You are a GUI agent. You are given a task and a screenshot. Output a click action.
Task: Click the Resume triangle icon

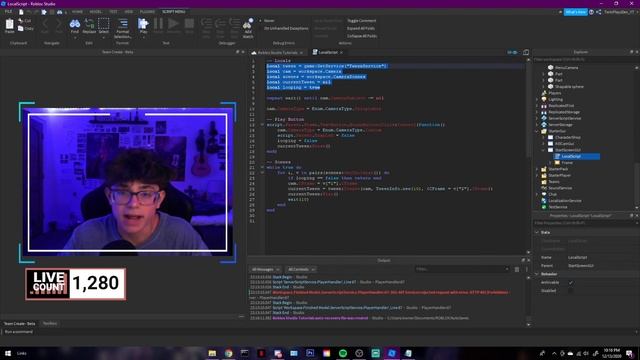coord(173,24)
